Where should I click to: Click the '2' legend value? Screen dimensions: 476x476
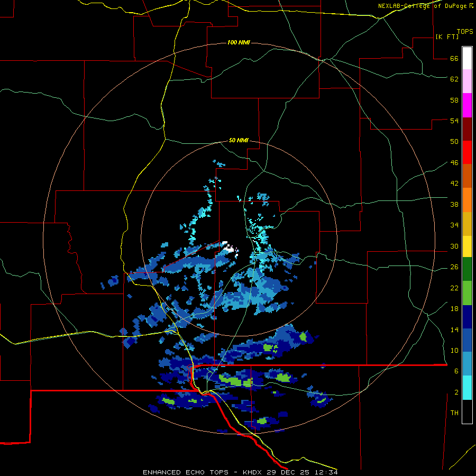coord(456,392)
